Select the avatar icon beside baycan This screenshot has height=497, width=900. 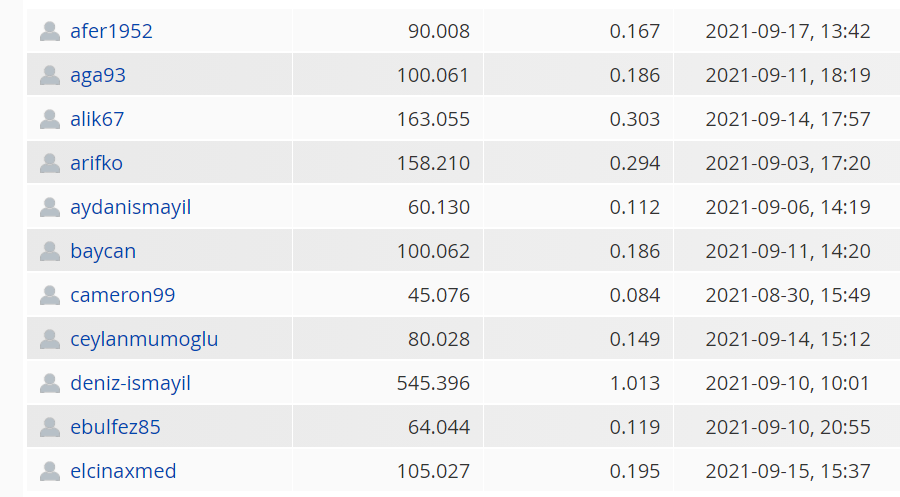coord(50,251)
